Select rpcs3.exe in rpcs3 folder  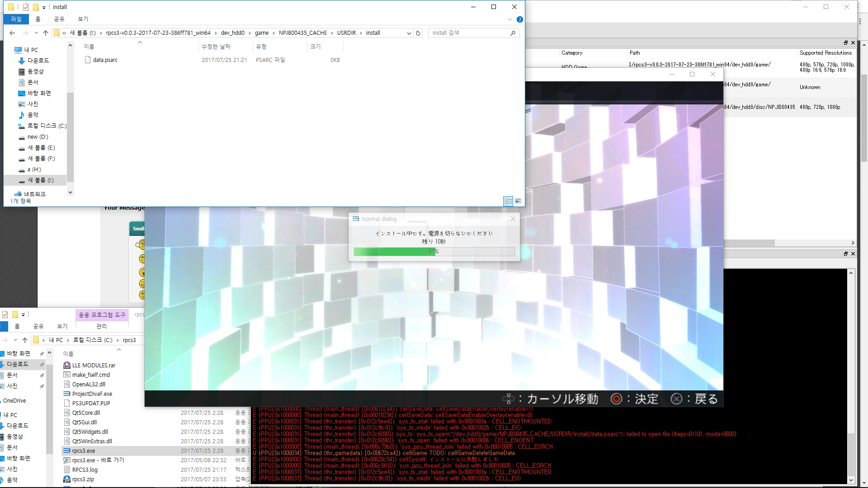click(84, 450)
